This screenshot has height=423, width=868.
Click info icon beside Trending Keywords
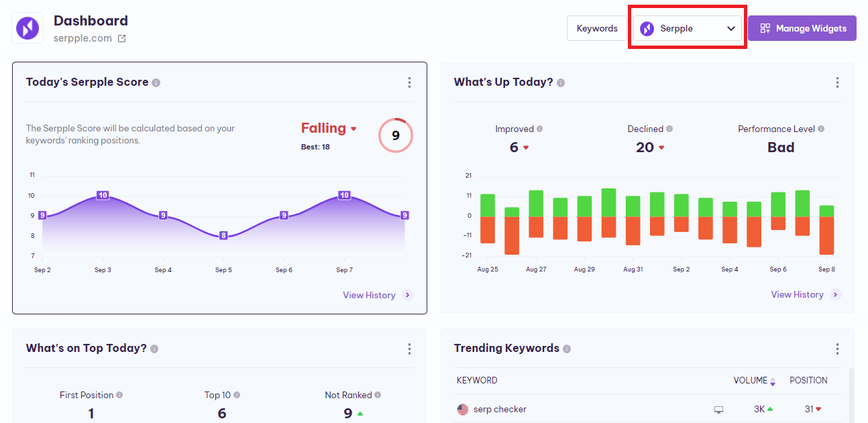pyautogui.click(x=567, y=349)
